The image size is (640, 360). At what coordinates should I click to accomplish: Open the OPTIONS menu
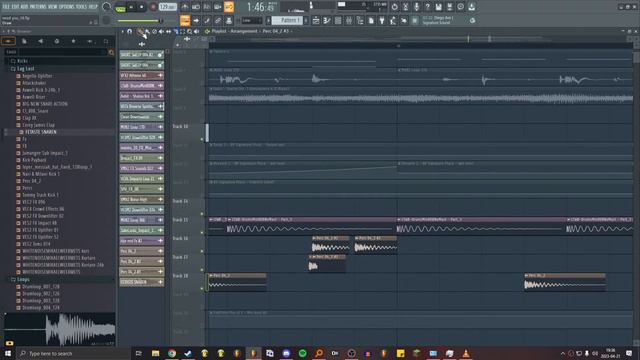67,7
